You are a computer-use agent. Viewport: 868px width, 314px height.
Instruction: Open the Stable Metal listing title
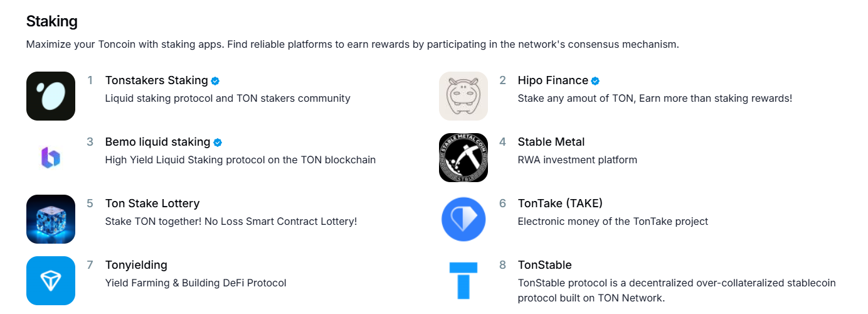[x=551, y=142]
